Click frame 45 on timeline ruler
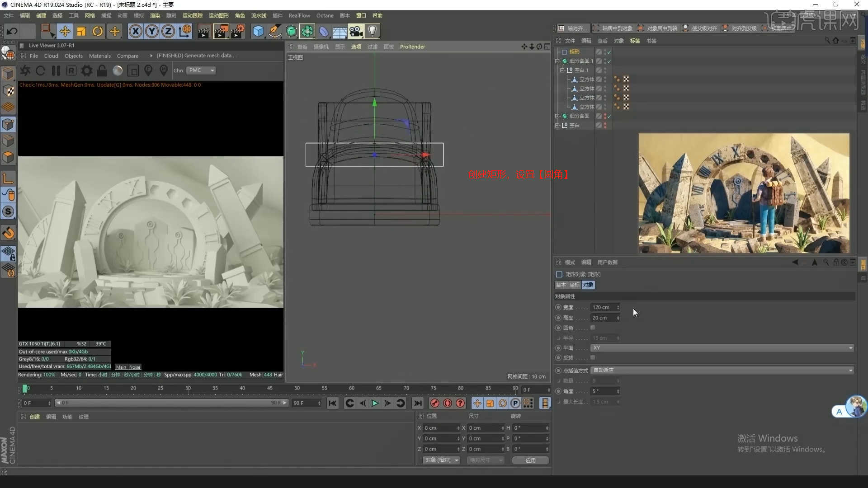 tap(270, 389)
